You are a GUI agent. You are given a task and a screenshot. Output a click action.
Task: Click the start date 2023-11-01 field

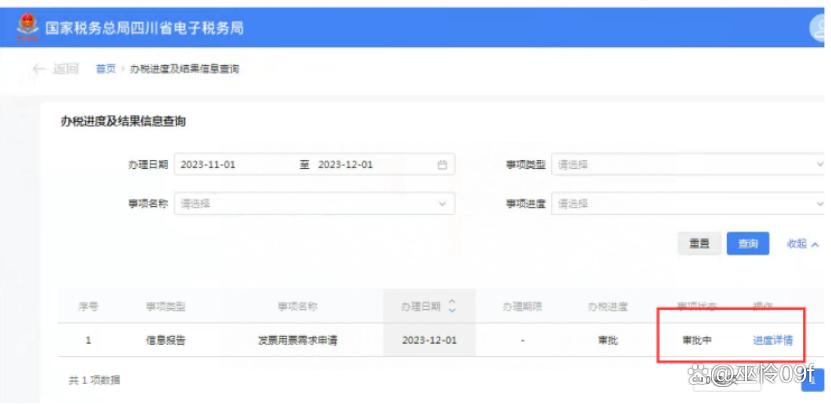click(208, 164)
